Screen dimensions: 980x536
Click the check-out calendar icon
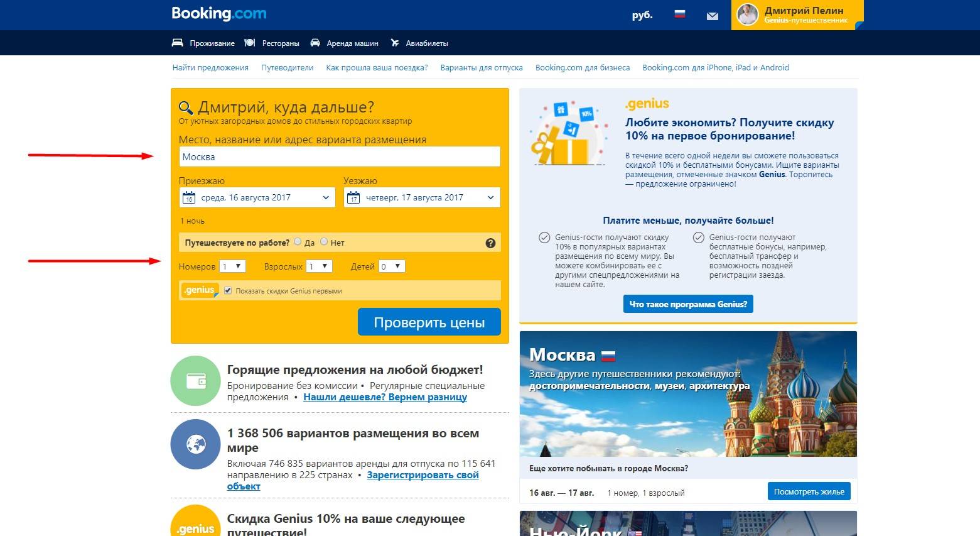pyautogui.click(x=353, y=198)
